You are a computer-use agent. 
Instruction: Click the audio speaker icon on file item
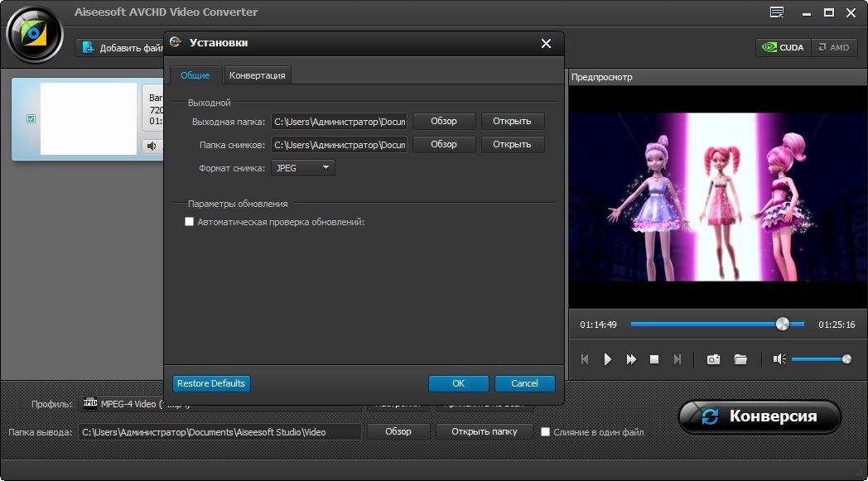[x=151, y=147]
